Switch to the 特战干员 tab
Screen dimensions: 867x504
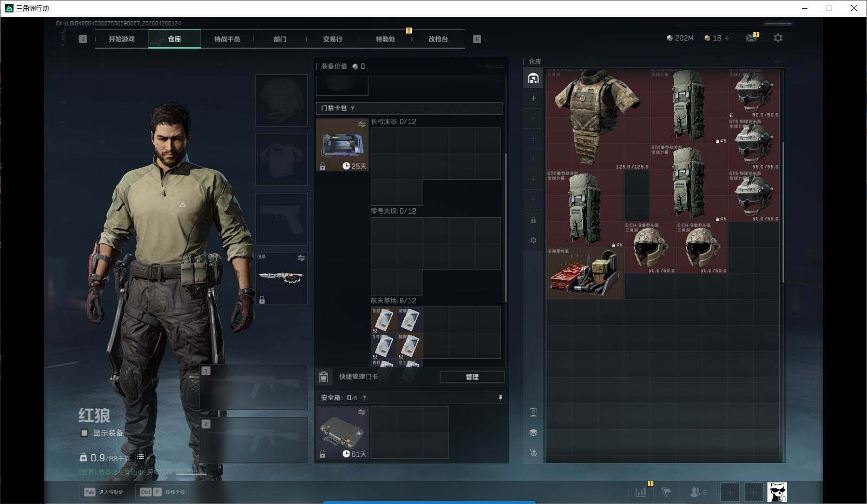pos(227,39)
